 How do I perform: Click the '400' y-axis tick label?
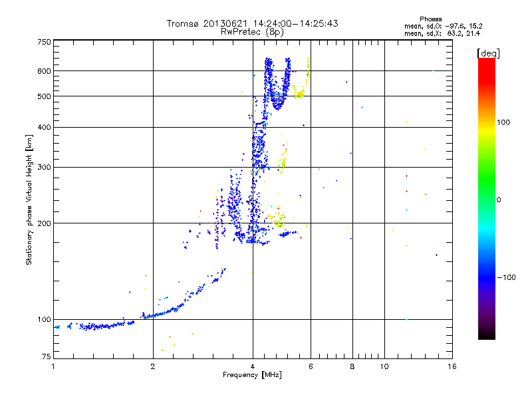(x=44, y=127)
